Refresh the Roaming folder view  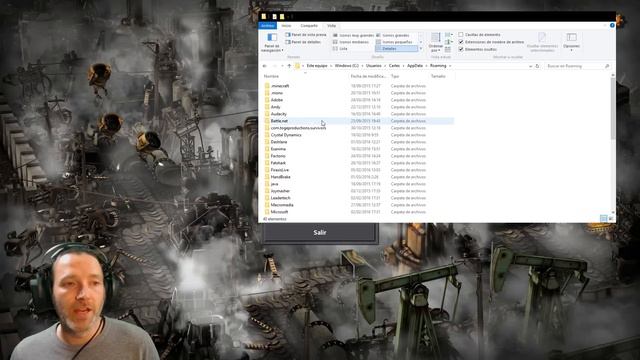[x=537, y=66]
